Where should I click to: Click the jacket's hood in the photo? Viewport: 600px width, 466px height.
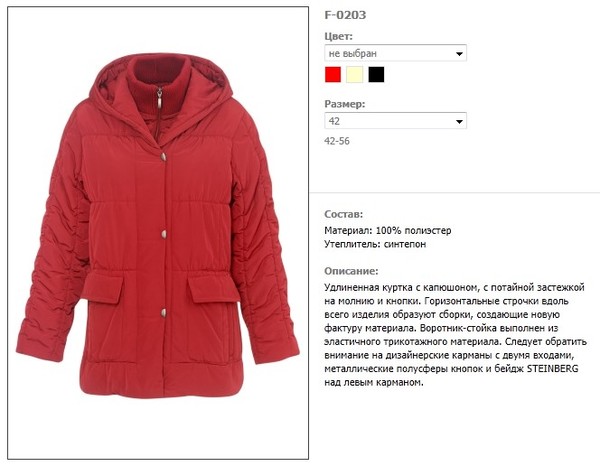coord(161,86)
